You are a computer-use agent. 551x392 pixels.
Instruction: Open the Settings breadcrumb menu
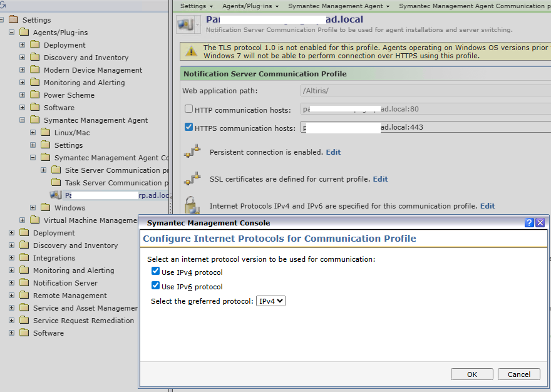click(x=197, y=6)
